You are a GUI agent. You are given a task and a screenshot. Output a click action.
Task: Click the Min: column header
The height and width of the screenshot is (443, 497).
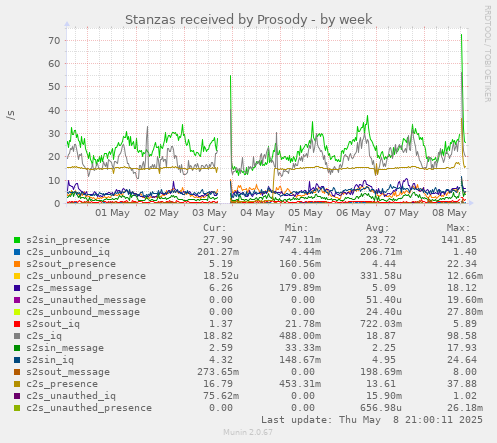tap(296, 228)
